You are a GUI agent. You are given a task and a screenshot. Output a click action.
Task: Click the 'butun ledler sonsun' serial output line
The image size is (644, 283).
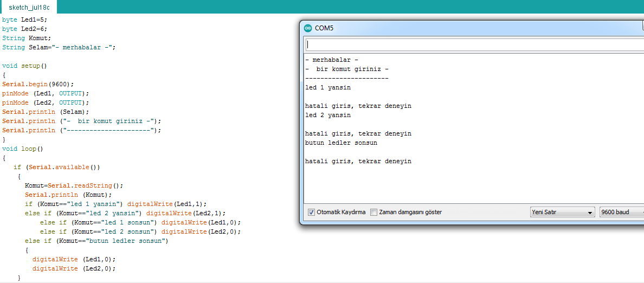pyautogui.click(x=342, y=143)
